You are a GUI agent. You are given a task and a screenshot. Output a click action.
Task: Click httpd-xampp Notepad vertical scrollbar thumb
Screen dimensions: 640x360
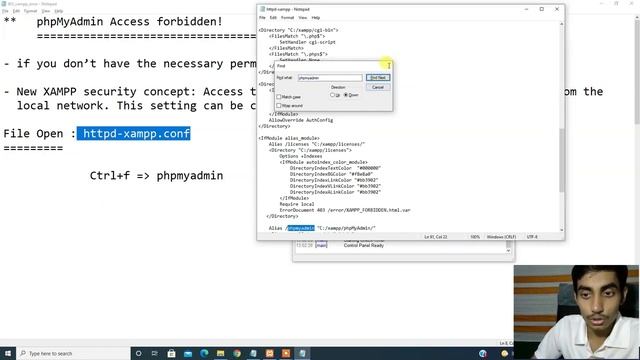562,160
